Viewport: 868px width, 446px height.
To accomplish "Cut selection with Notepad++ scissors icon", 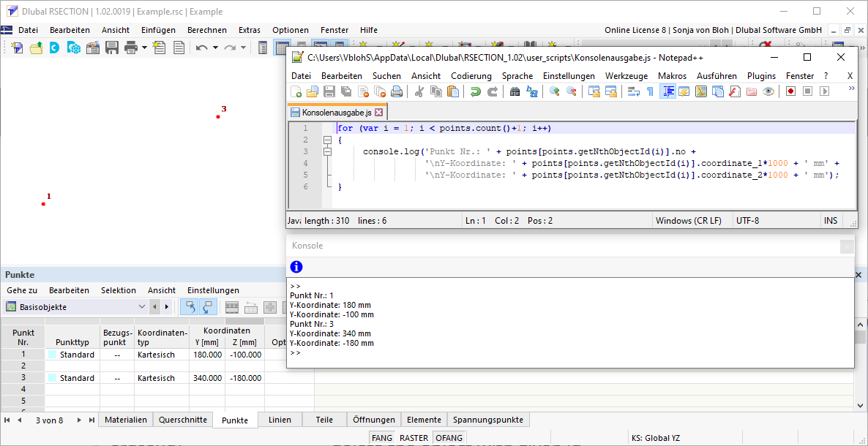I will point(419,92).
